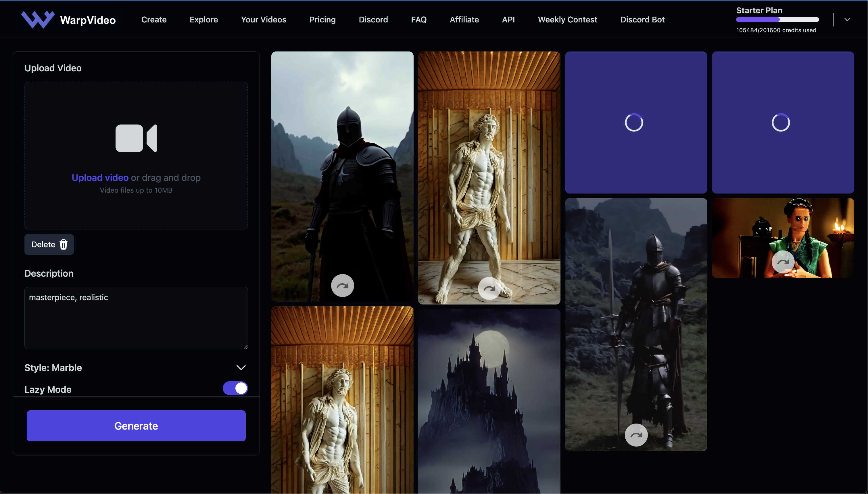This screenshot has width=868, height=494.
Task: Click the Upload video link
Action: tap(100, 177)
